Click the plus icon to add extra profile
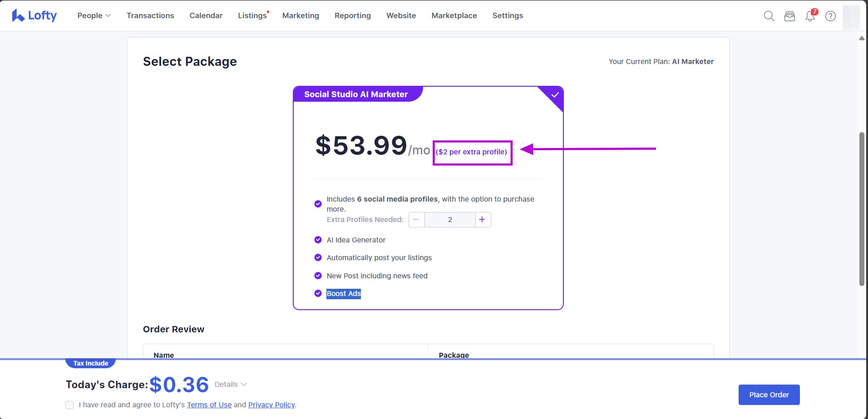Screen dimensions: 868x419 click(482, 220)
